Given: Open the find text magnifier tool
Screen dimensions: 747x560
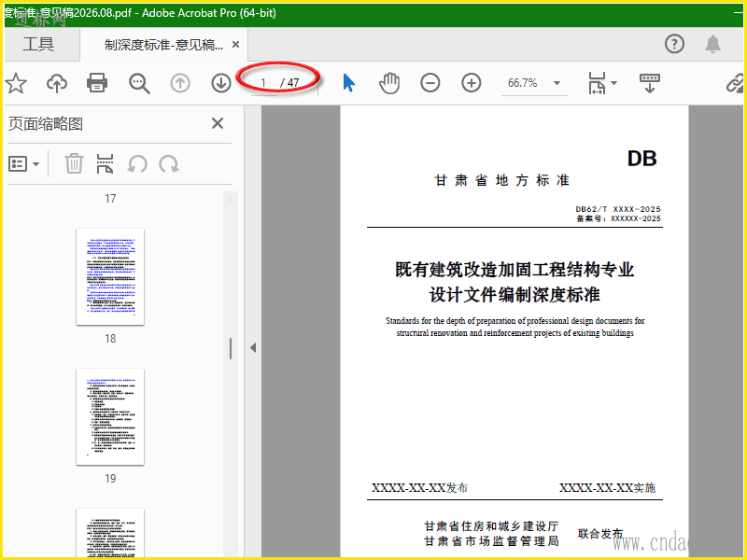Looking at the screenshot, I should (x=139, y=83).
